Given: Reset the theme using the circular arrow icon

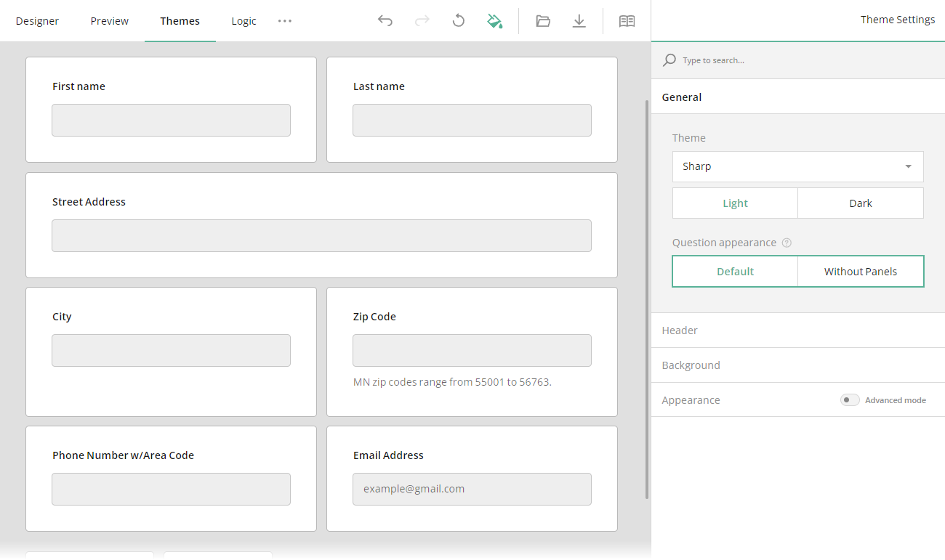Looking at the screenshot, I should tap(458, 20).
